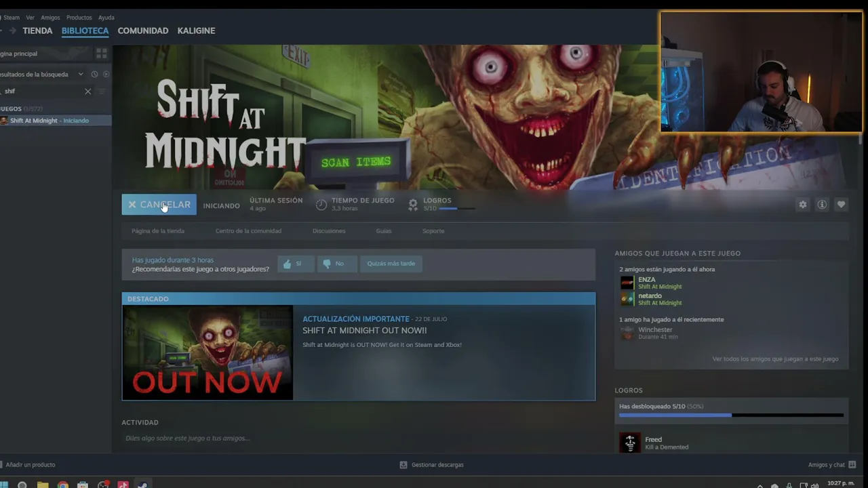Open Winchester friend avatar
The width and height of the screenshot is (868, 488).
coord(627,333)
